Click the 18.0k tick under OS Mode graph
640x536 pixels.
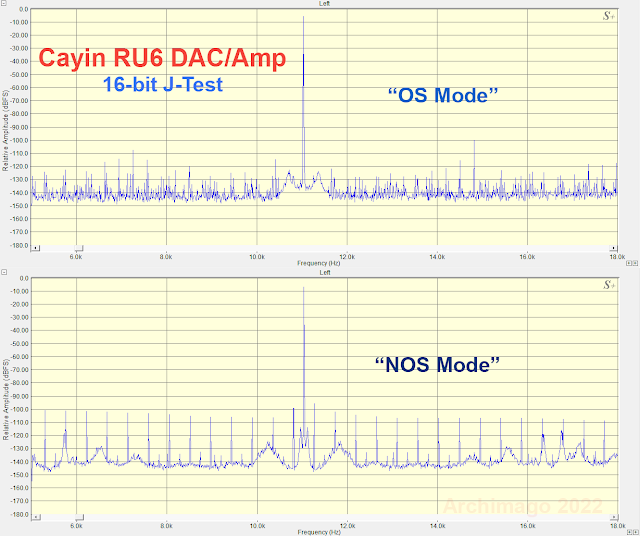point(618,257)
